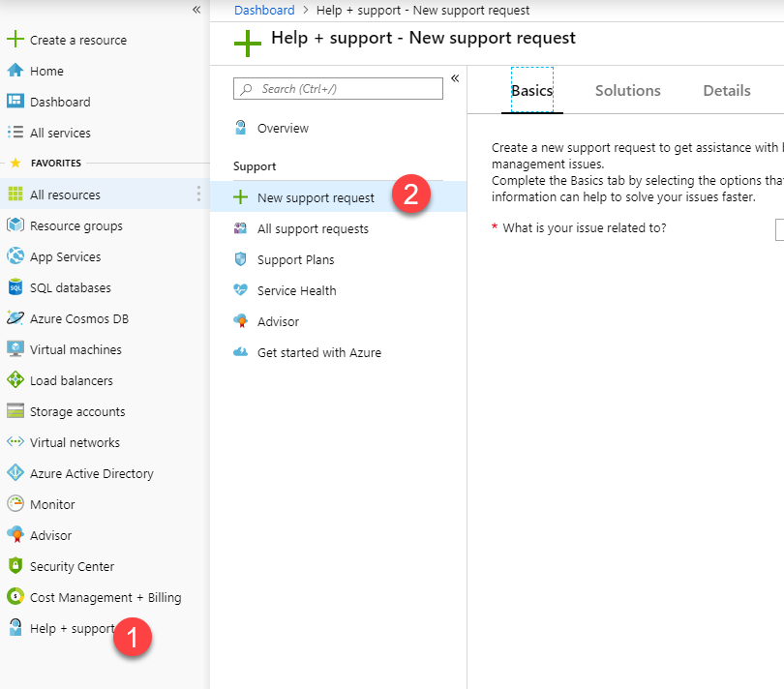Open the sidebar Advisor cloud icon
The image size is (784, 689).
pyautogui.click(x=15, y=535)
